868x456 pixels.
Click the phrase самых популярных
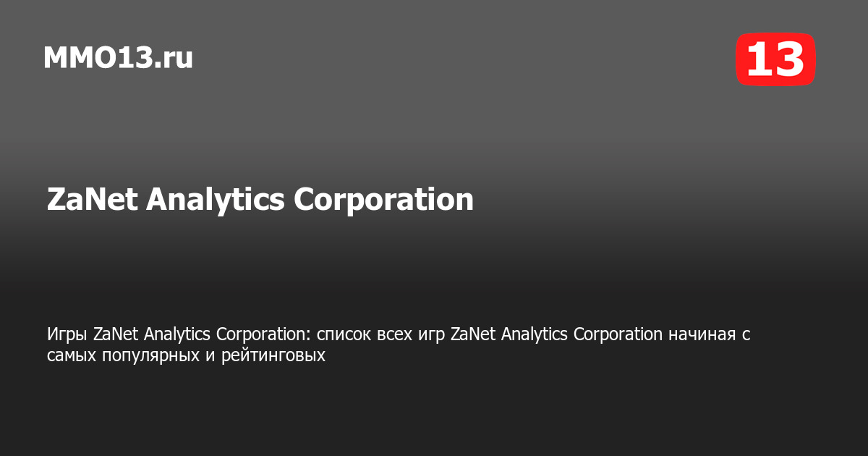pyautogui.click(x=123, y=356)
